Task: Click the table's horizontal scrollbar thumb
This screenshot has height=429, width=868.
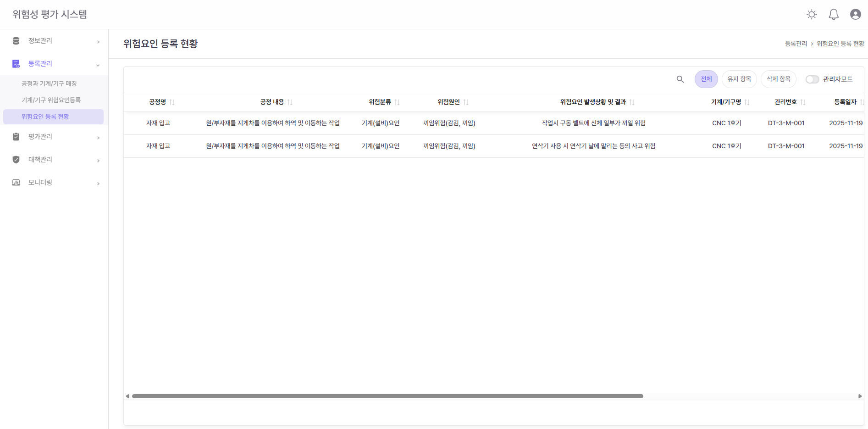Action: point(387,396)
